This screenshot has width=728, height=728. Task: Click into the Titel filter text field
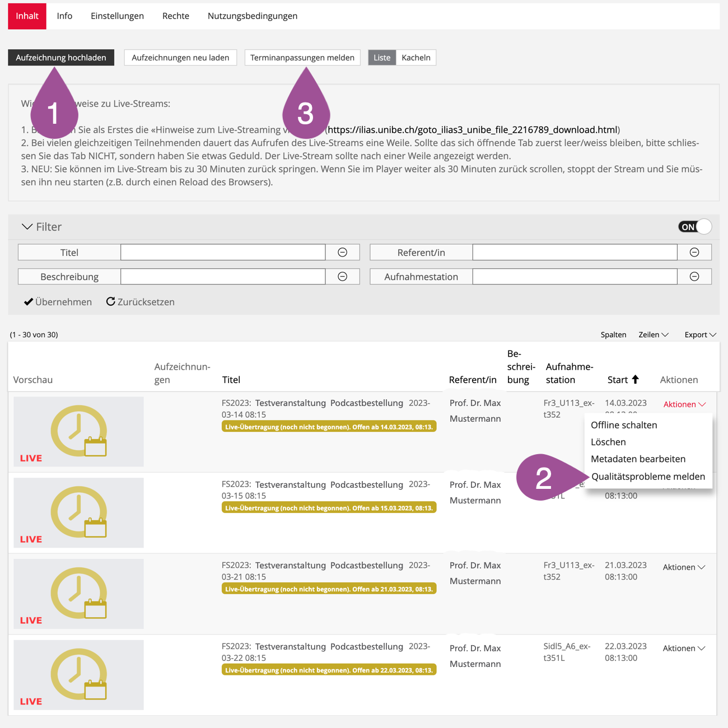[x=223, y=253]
